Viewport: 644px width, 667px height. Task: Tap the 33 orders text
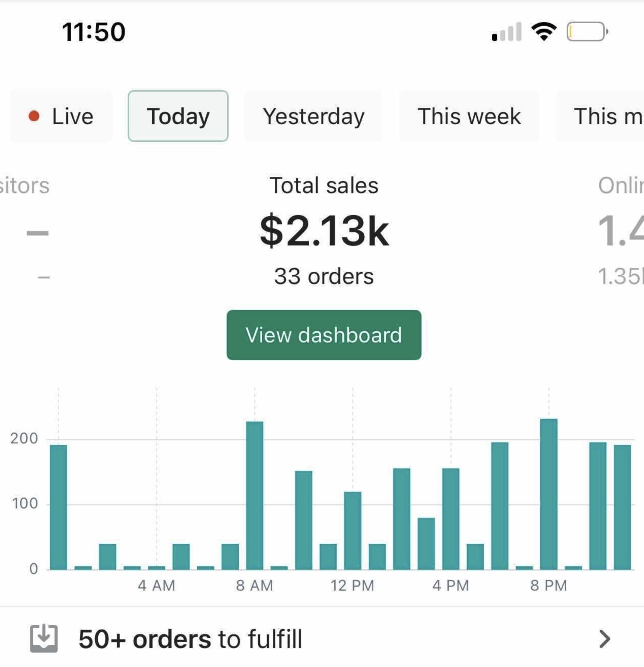pos(324,276)
